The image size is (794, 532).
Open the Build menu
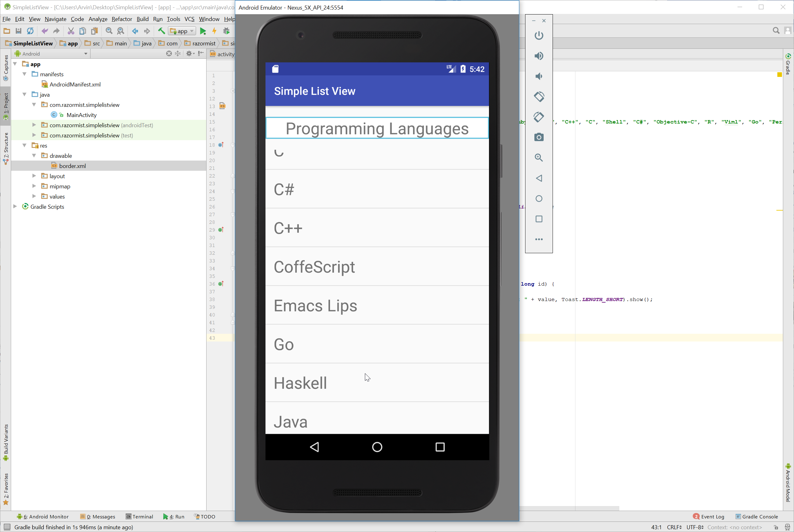coord(142,19)
